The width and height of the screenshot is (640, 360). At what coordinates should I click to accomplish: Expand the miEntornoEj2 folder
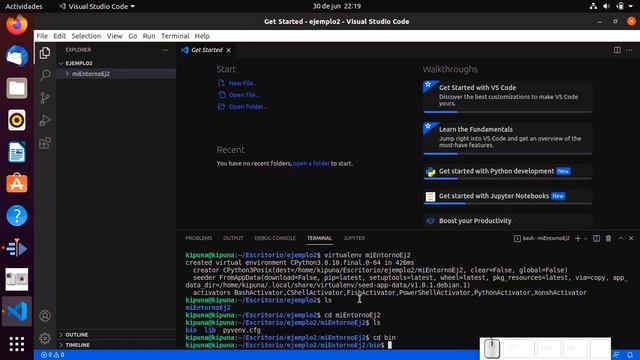point(116,74)
